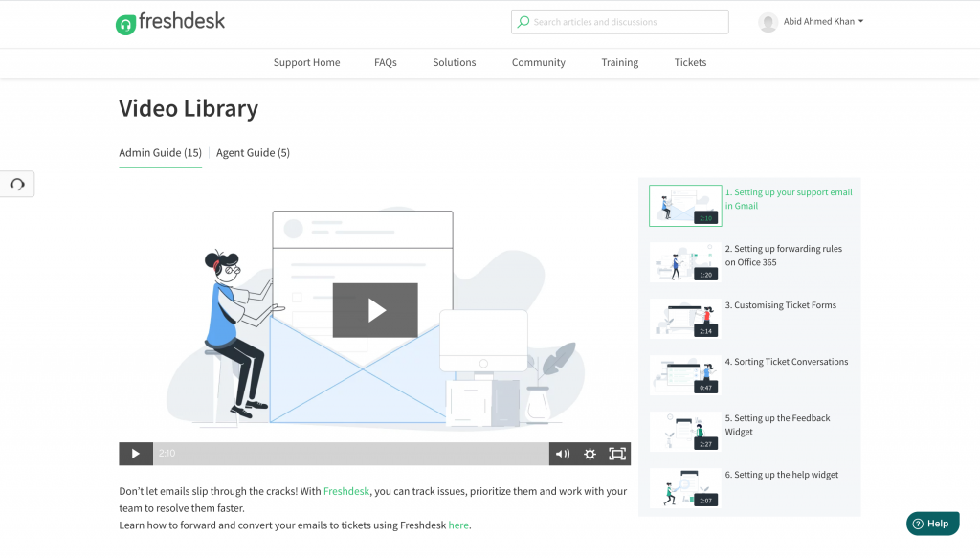Screen dimensions: 980x558
Task: Open the Abid Ahmed Khan account dropdown
Action: 823,22
